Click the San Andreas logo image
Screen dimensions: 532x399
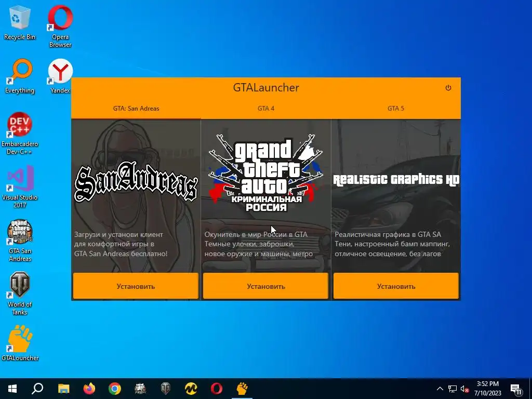pyautogui.click(x=136, y=182)
